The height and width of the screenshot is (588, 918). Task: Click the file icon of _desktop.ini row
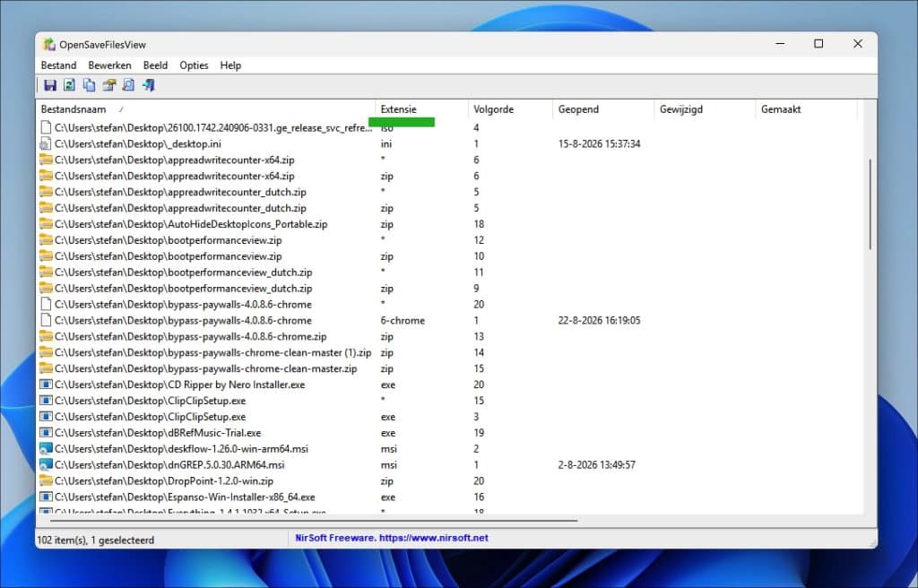tap(45, 144)
